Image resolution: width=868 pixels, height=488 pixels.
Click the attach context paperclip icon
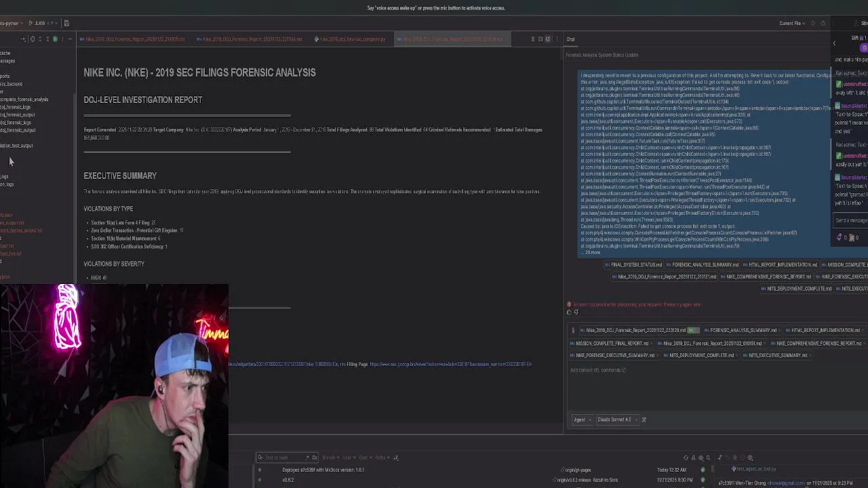pos(573,331)
